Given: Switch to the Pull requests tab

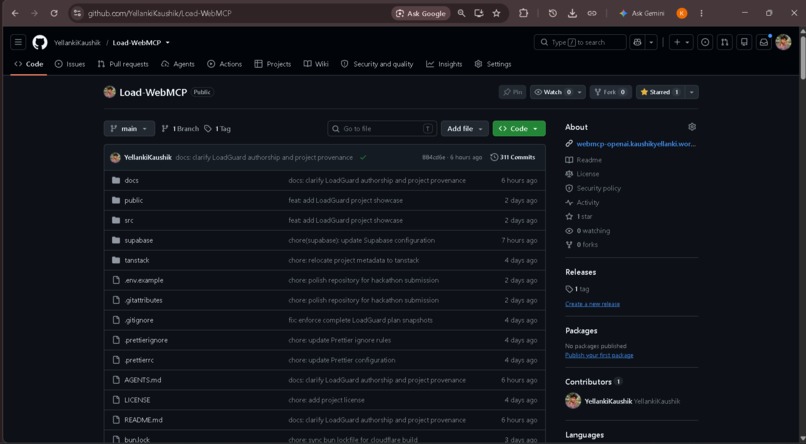Looking at the screenshot, I should pyautogui.click(x=123, y=64).
